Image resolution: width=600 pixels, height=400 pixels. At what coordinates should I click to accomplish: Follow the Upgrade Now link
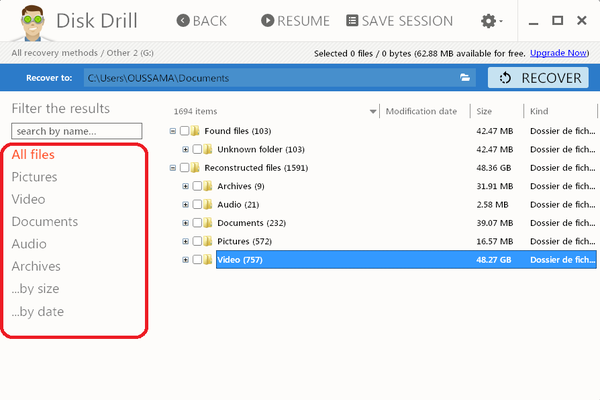click(x=561, y=53)
